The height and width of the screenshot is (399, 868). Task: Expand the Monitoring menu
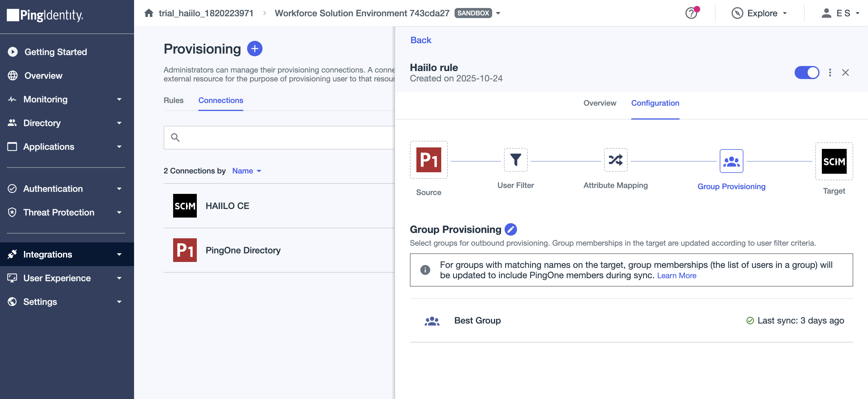[119, 99]
